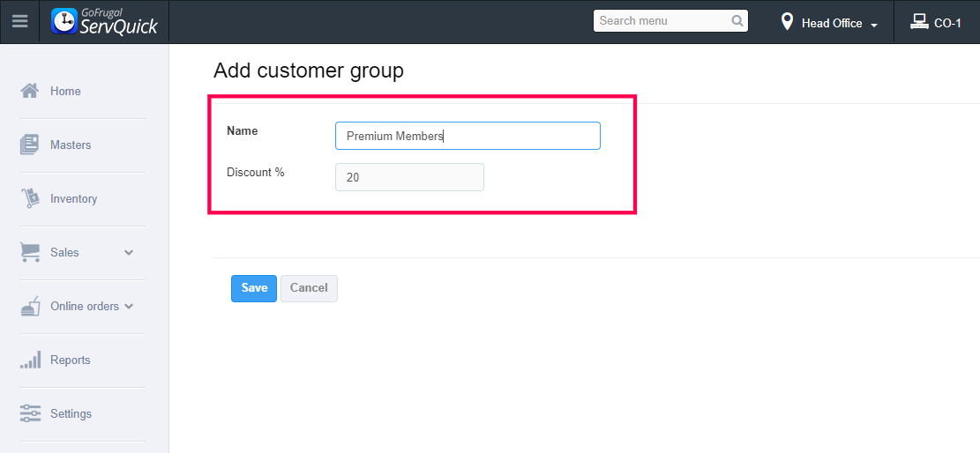Click the Masters newspaper icon
Image resolution: width=980 pixels, height=453 pixels.
[x=30, y=145]
